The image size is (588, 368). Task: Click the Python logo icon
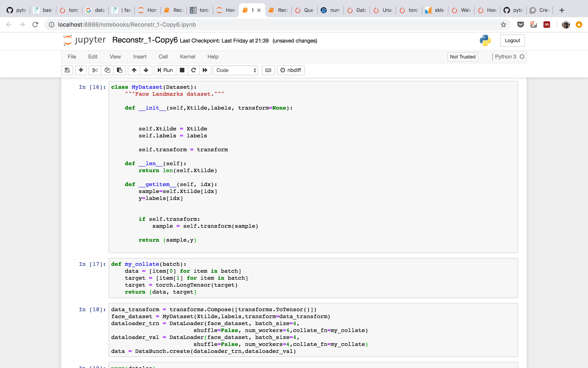coord(485,40)
